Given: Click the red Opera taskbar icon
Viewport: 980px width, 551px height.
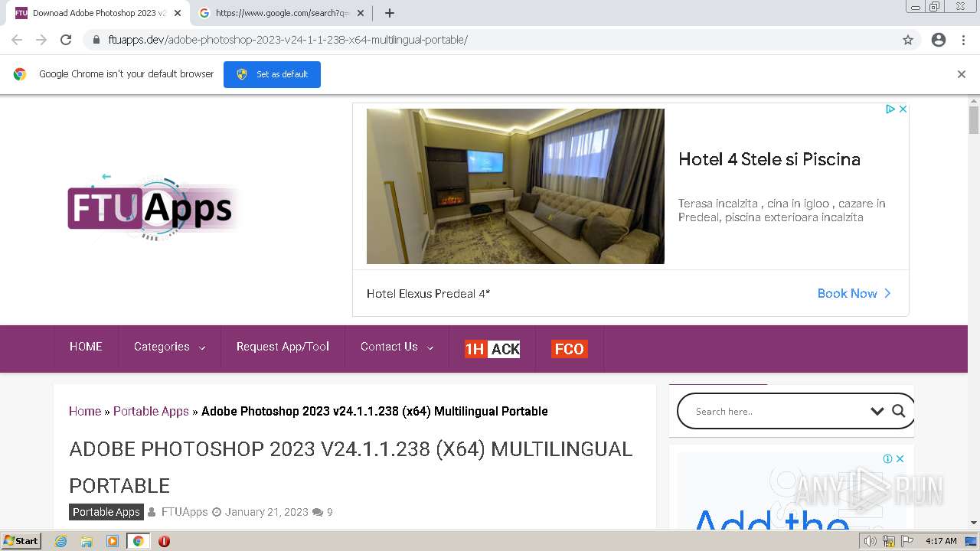Looking at the screenshot, I should [x=164, y=541].
